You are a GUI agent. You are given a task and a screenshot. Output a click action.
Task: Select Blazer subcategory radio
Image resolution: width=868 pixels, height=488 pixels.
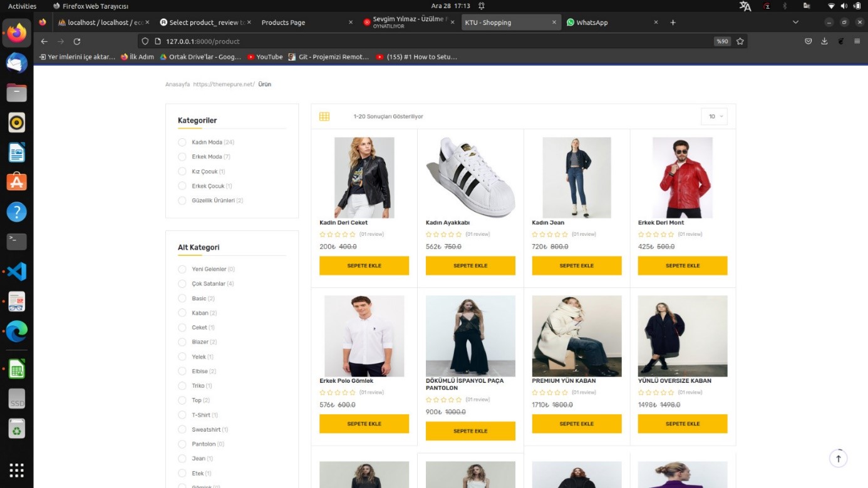tap(182, 342)
